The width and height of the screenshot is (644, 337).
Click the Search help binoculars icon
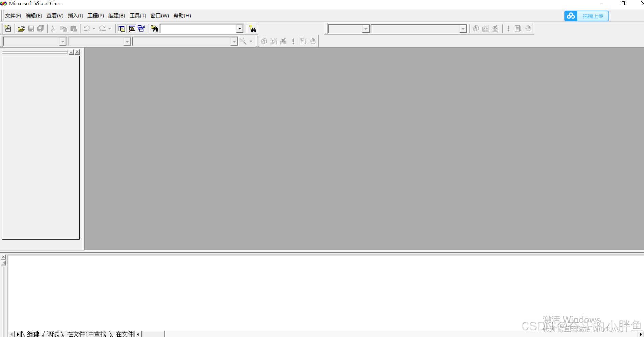pyautogui.click(x=252, y=29)
